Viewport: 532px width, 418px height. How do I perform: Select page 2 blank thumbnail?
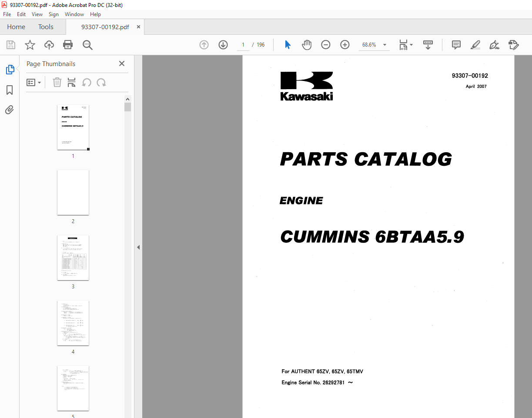point(73,193)
